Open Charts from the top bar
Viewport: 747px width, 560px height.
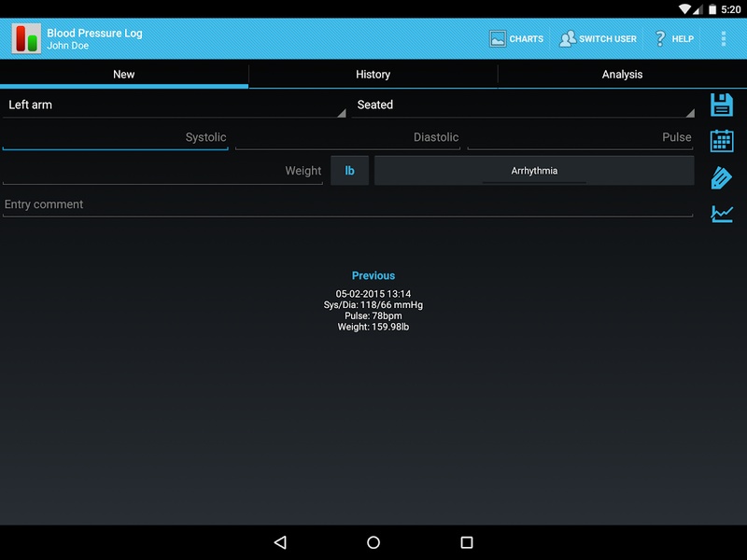click(516, 38)
